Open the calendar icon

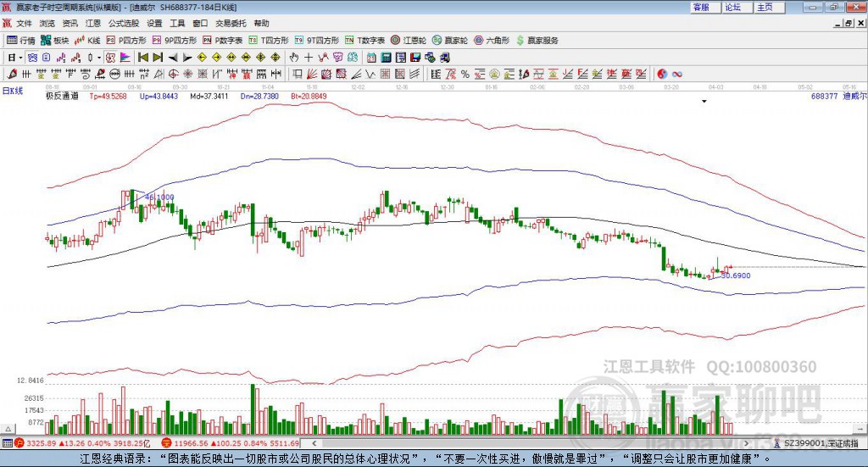pyautogui.click(x=371, y=58)
